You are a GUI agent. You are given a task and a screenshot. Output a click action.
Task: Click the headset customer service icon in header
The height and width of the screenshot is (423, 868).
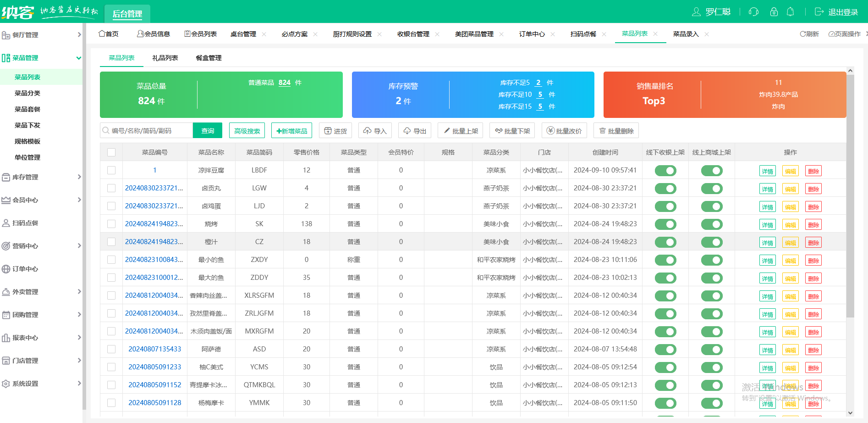(x=753, y=11)
